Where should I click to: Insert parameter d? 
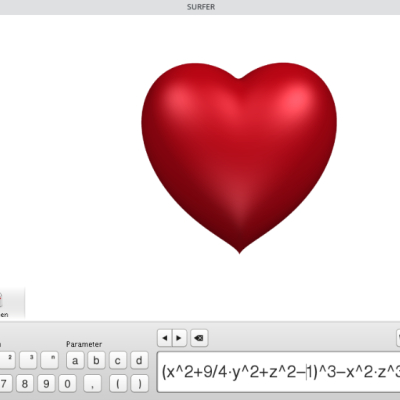pyautogui.click(x=139, y=360)
